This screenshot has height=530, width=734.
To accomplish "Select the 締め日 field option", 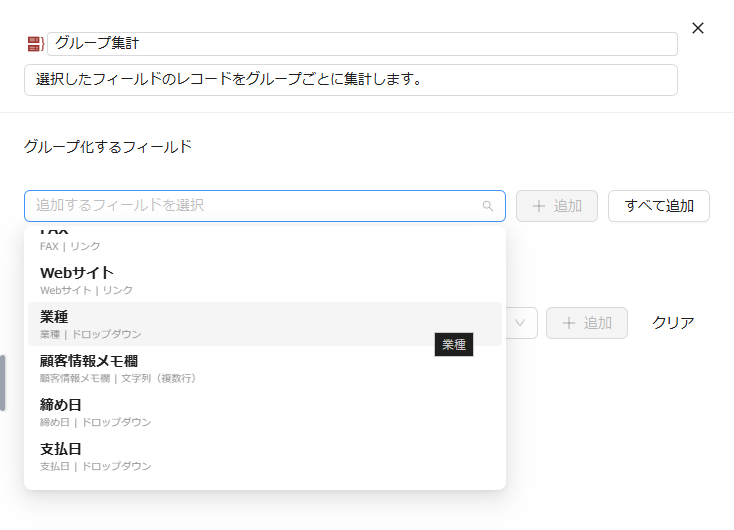I will pyautogui.click(x=264, y=412).
